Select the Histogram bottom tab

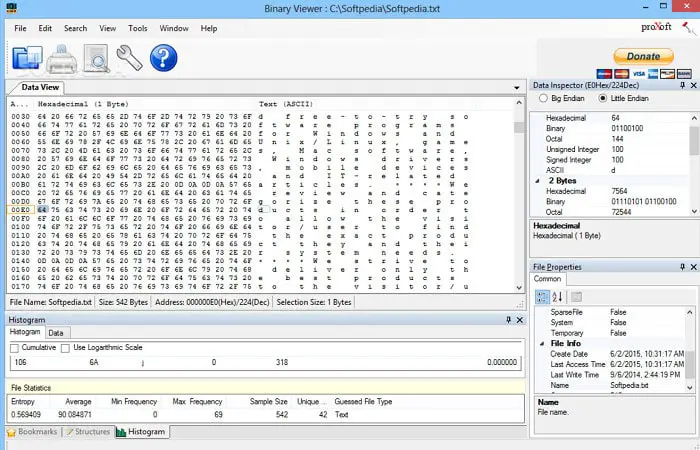coord(141,432)
